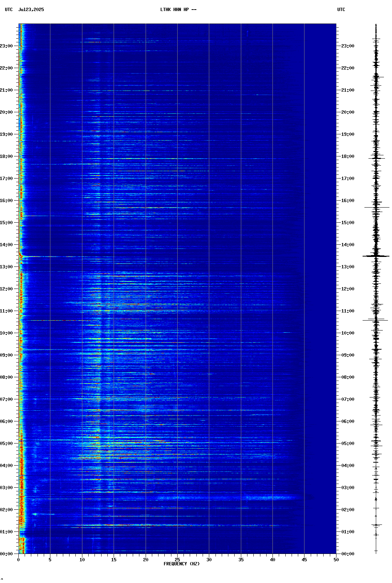
Task: Click '11:00' on the right time axis
Action: click(348, 311)
